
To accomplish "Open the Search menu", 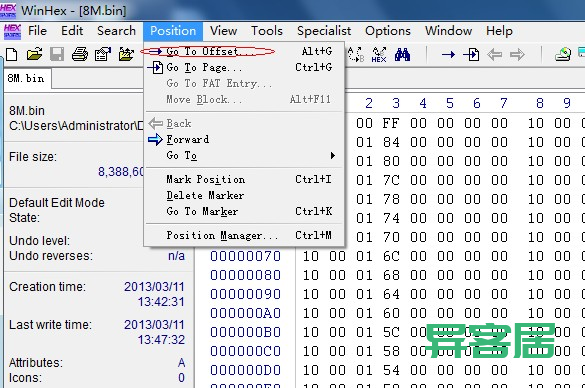I will click(116, 31).
